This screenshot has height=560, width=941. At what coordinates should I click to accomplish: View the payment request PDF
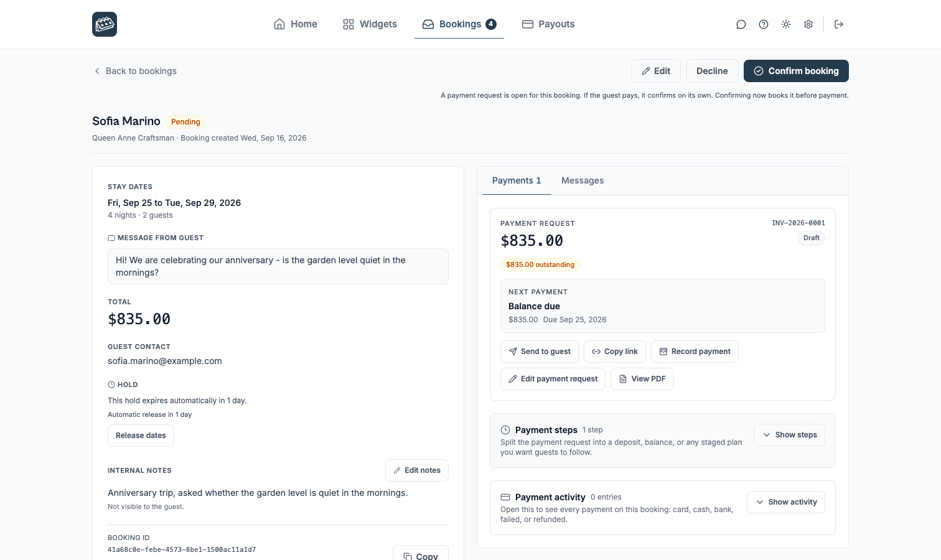(642, 379)
